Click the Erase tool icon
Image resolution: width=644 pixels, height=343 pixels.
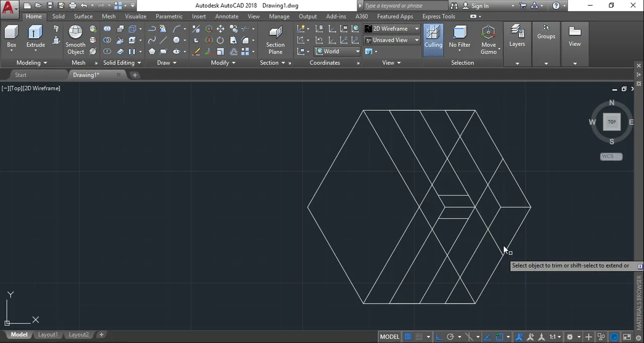(196, 51)
